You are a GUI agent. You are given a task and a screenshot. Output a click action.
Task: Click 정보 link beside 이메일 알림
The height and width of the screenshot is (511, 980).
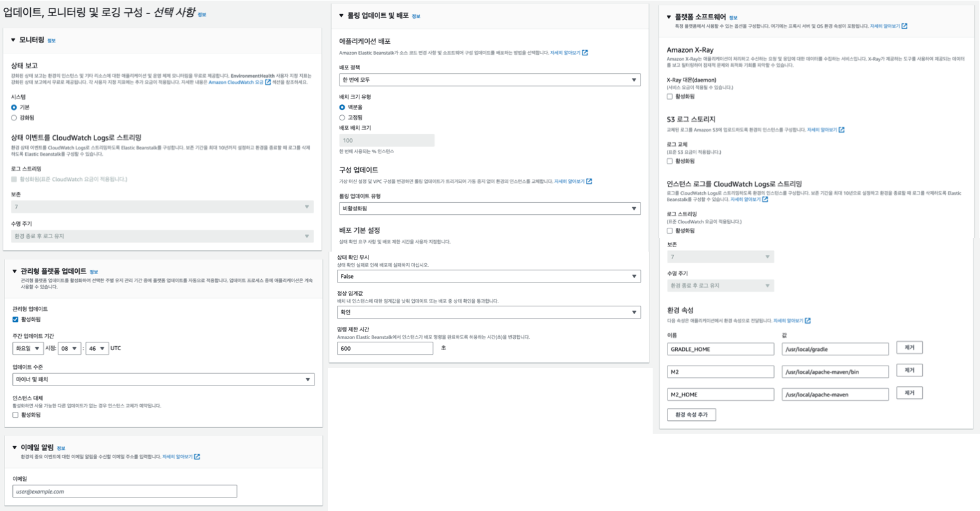tap(61, 449)
